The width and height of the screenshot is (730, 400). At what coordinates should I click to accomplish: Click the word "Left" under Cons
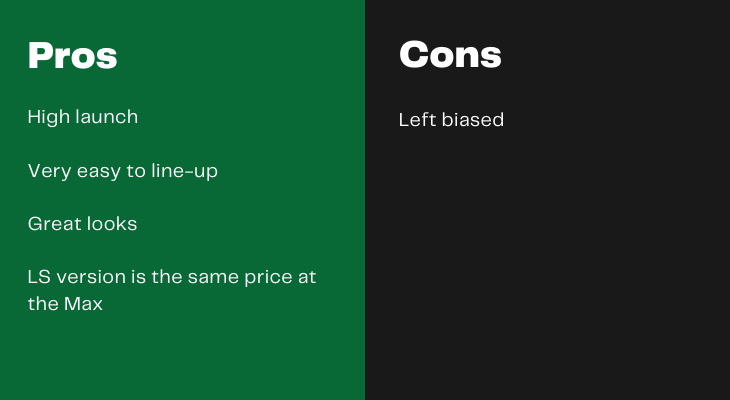[418, 120]
